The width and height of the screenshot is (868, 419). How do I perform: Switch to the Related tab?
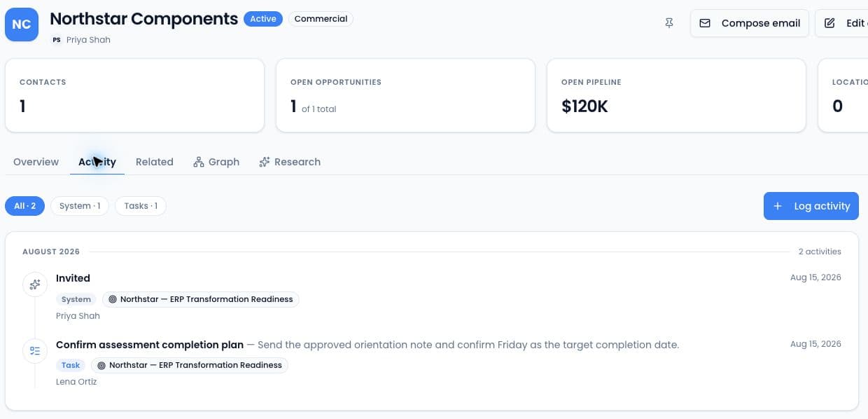click(x=155, y=162)
